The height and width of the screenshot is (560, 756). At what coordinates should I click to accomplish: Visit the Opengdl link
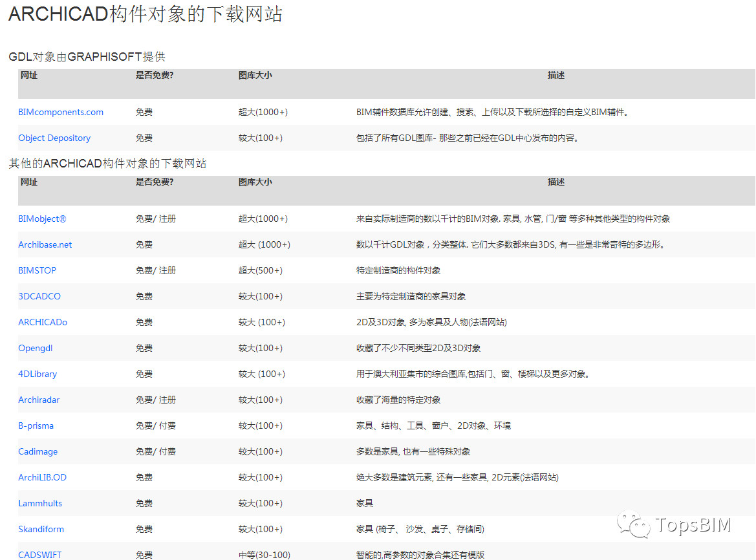pyautogui.click(x=35, y=348)
